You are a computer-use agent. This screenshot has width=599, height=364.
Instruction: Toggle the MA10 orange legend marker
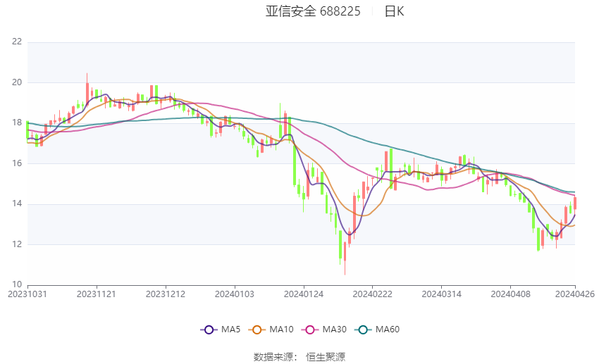(257, 330)
